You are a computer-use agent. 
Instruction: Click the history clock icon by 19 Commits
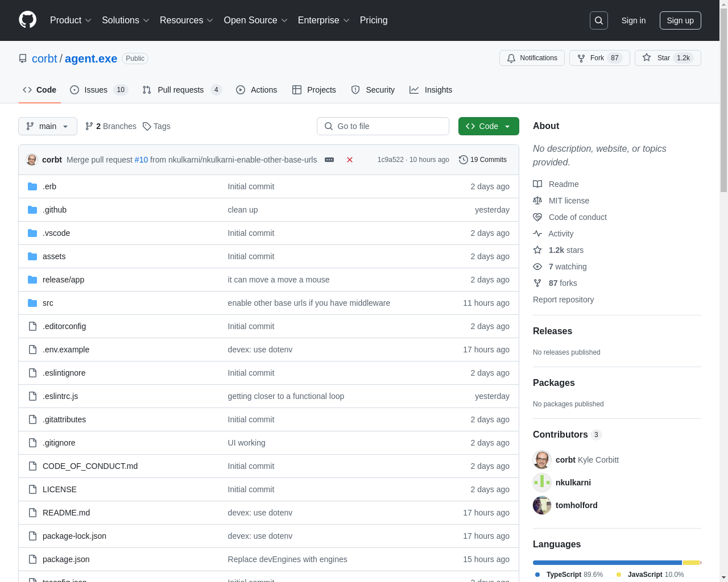pos(464,160)
